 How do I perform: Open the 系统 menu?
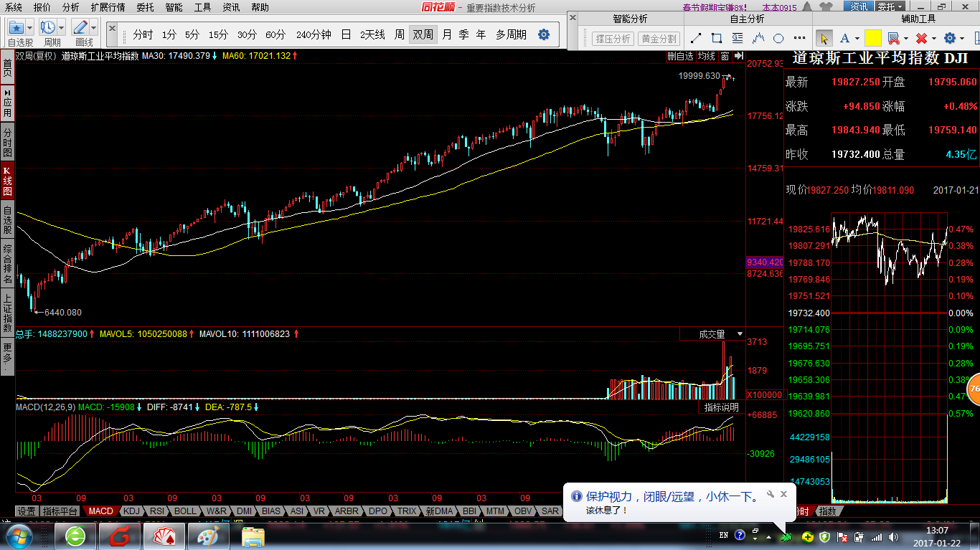14,7
